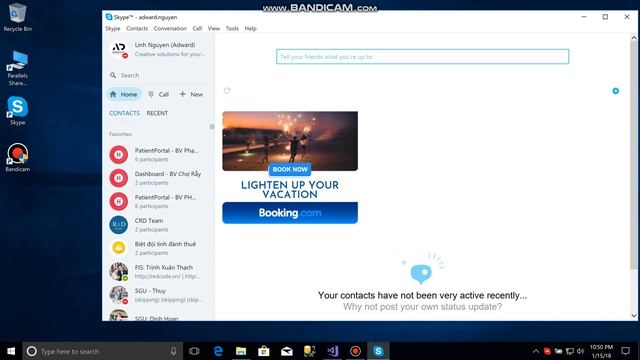Select the Bandicam desktop shortcut
Viewport: 640px width, 360px height.
coord(17,158)
